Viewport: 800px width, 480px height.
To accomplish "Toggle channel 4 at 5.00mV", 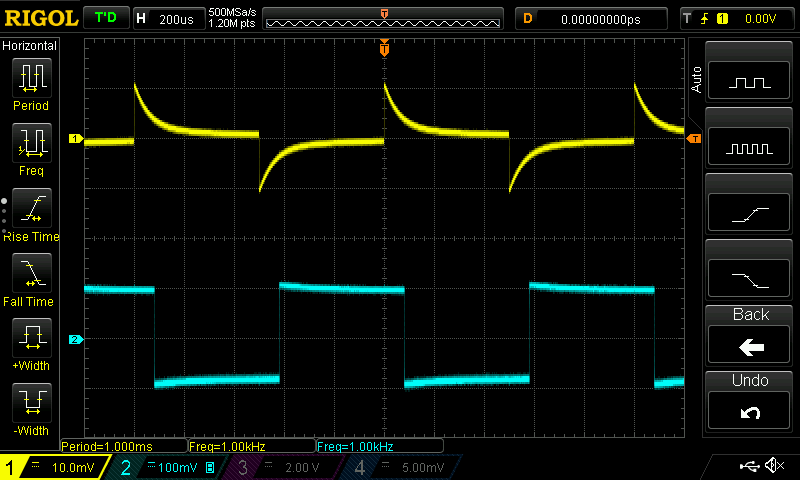I will click(403, 467).
